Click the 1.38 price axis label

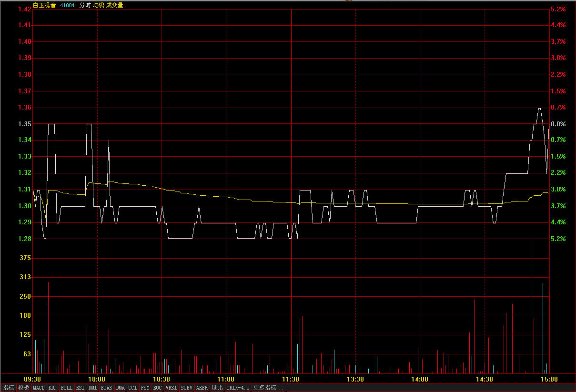tap(25, 75)
